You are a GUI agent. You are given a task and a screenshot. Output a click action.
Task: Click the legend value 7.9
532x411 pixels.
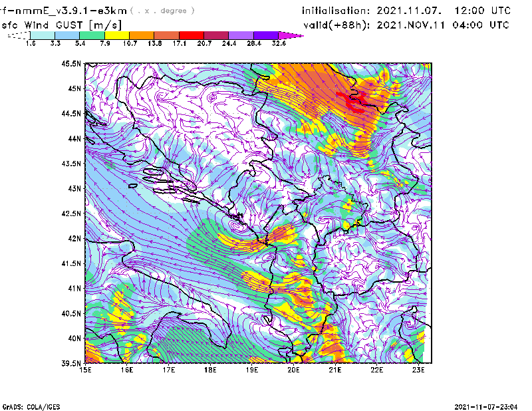pyautogui.click(x=105, y=43)
